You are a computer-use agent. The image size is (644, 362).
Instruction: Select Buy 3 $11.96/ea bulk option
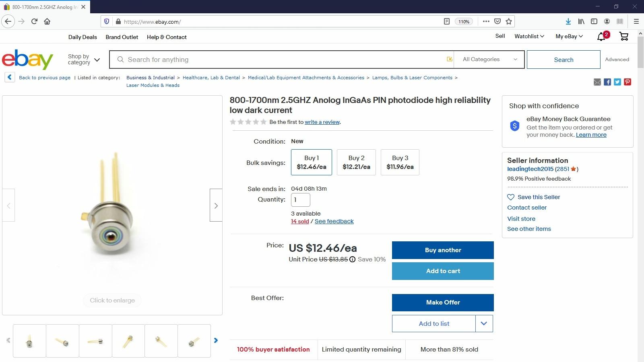(x=400, y=162)
